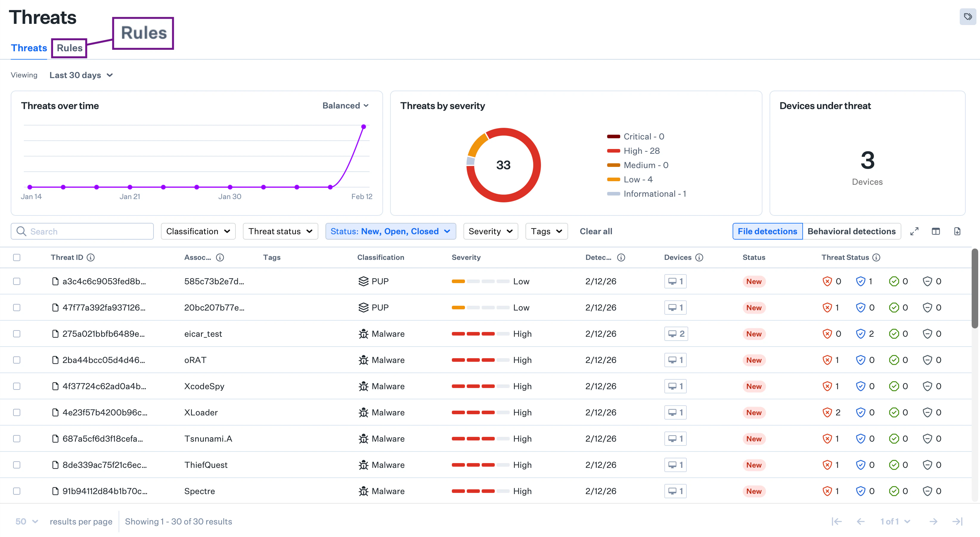Viewport: 980px width, 537px height.
Task: Open the column layout icon
Action: 936,231
